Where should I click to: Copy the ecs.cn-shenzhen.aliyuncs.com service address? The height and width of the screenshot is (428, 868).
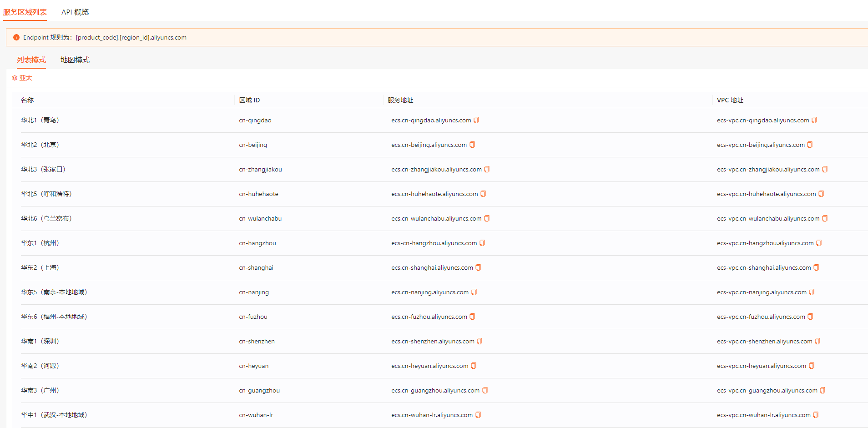479,341
